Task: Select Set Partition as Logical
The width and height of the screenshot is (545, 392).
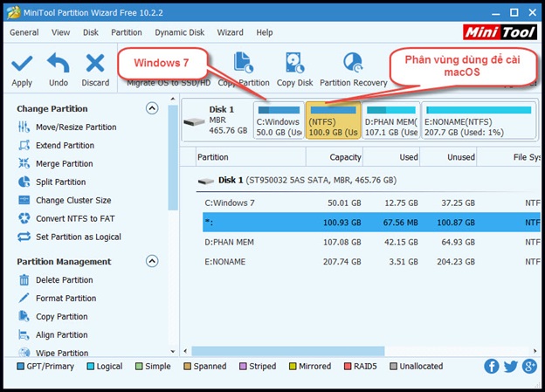Action: coord(79,237)
